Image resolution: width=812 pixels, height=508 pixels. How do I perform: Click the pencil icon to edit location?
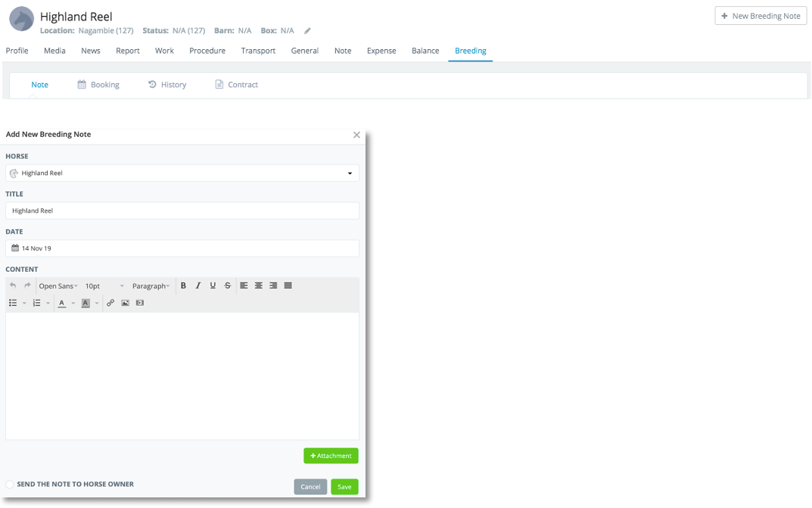click(307, 31)
